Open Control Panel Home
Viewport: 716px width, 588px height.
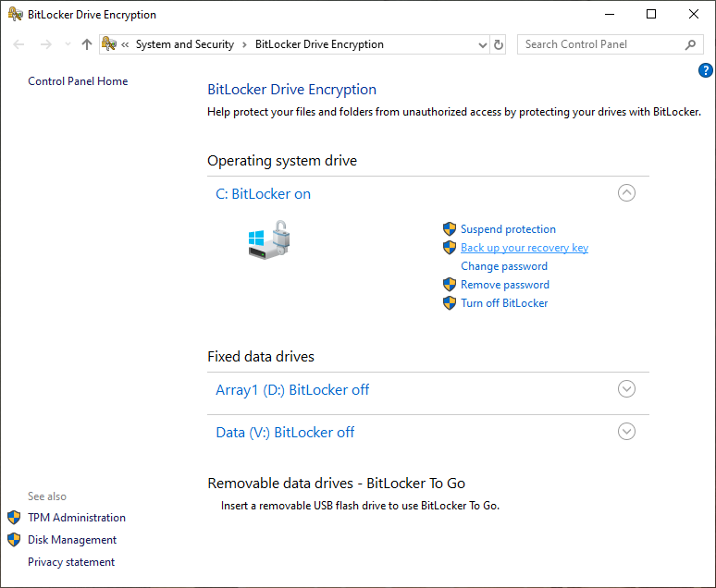coord(78,81)
